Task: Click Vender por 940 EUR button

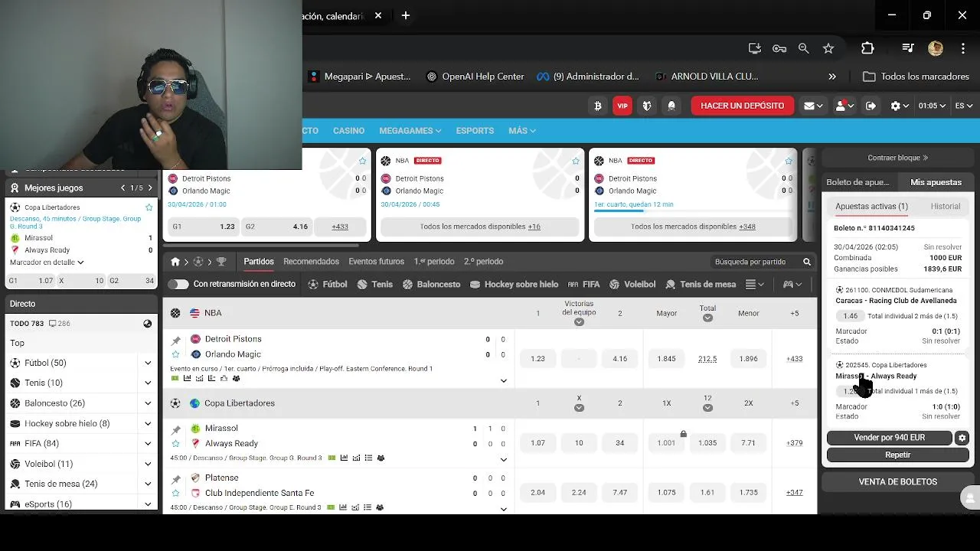Action: (x=889, y=438)
